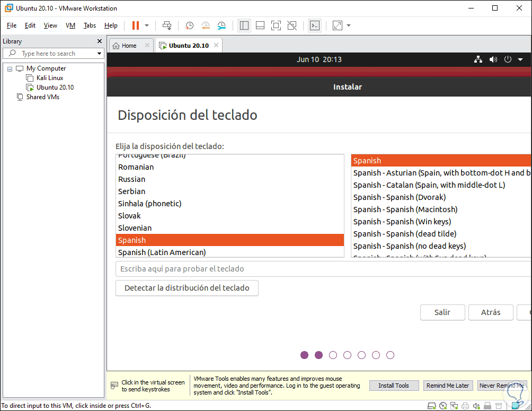Image resolution: width=532 pixels, height=411 pixels.
Task: Toggle the library sidebar view icon
Action: [x=244, y=25]
